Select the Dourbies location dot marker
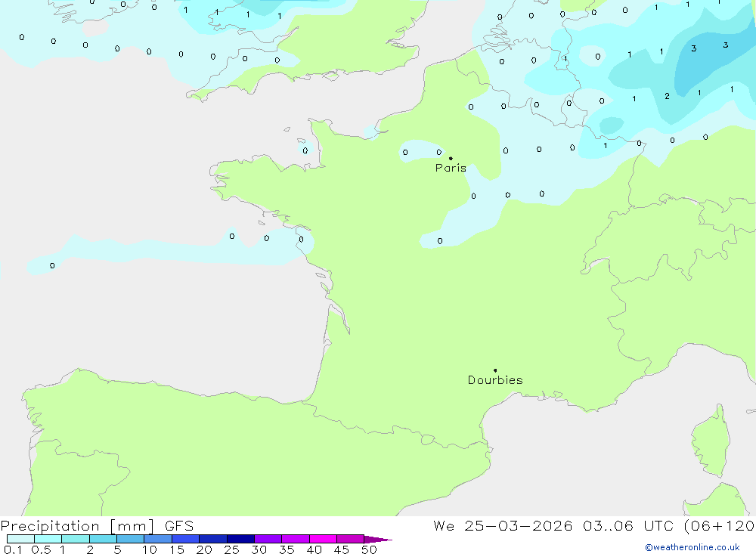 495,370
